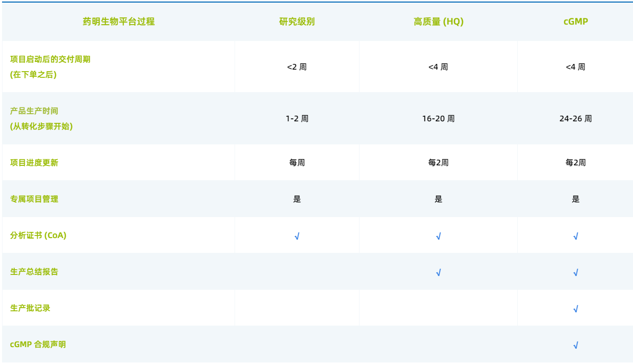This screenshot has height=364, width=633.
Task: Select the 研究级别 column header
Action: [x=297, y=22]
